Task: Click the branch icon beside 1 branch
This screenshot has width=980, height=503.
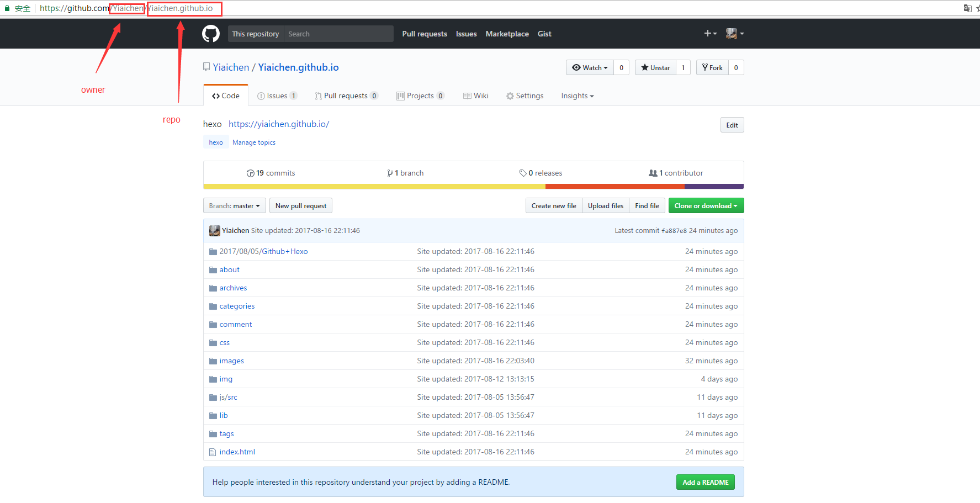Action: click(x=390, y=173)
